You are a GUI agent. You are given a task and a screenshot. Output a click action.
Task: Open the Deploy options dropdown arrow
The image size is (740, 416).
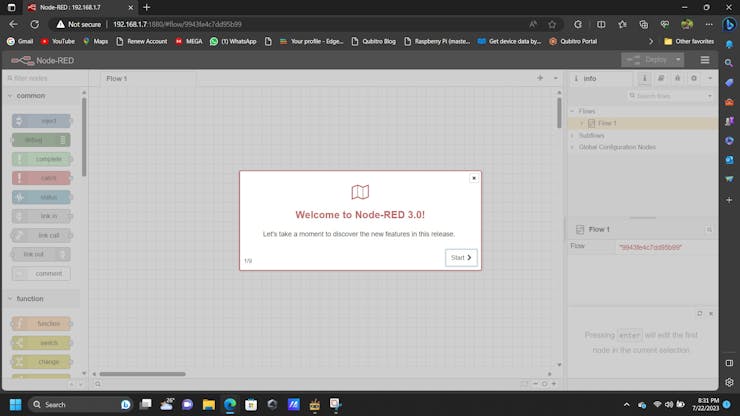676,60
